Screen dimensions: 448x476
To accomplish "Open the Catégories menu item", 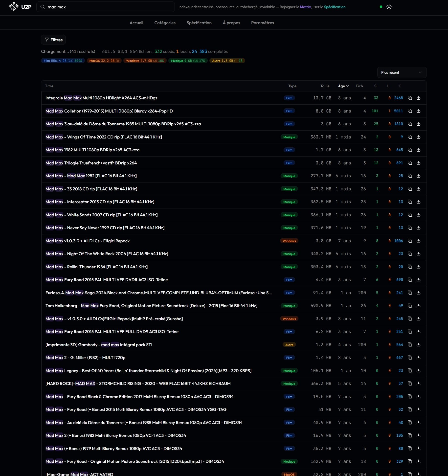I will pyautogui.click(x=165, y=23).
